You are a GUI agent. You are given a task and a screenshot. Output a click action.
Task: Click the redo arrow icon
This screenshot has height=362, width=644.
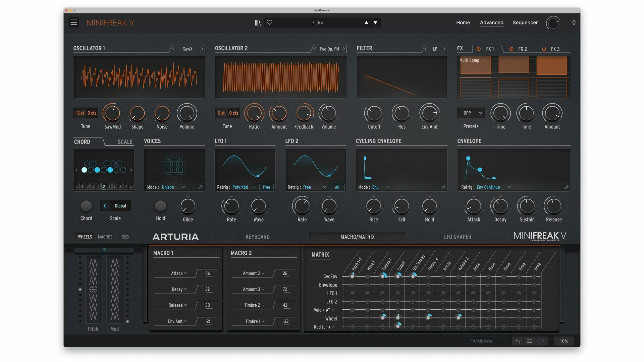[x=542, y=341]
